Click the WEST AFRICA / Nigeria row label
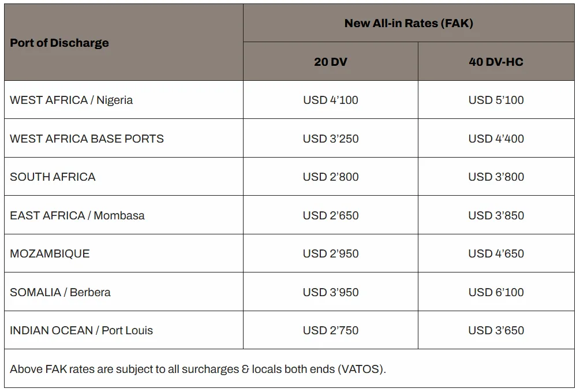The image size is (580, 392). click(72, 100)
